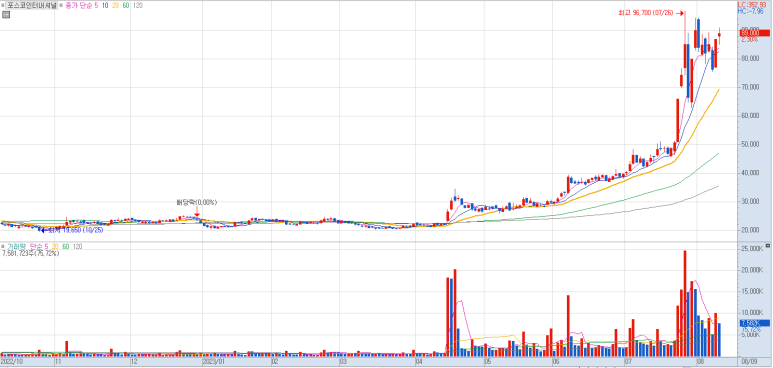Click the 03 month axis label
Screen dimensions: 773x368
pos(343,362)
